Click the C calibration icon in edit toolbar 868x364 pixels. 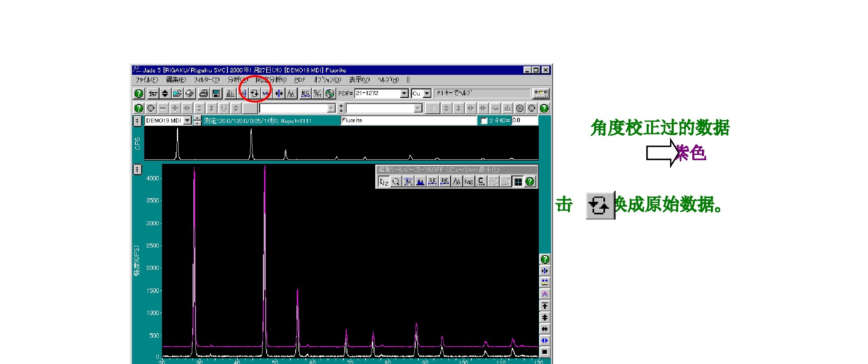pyautogui.click(x=481, y=182)
